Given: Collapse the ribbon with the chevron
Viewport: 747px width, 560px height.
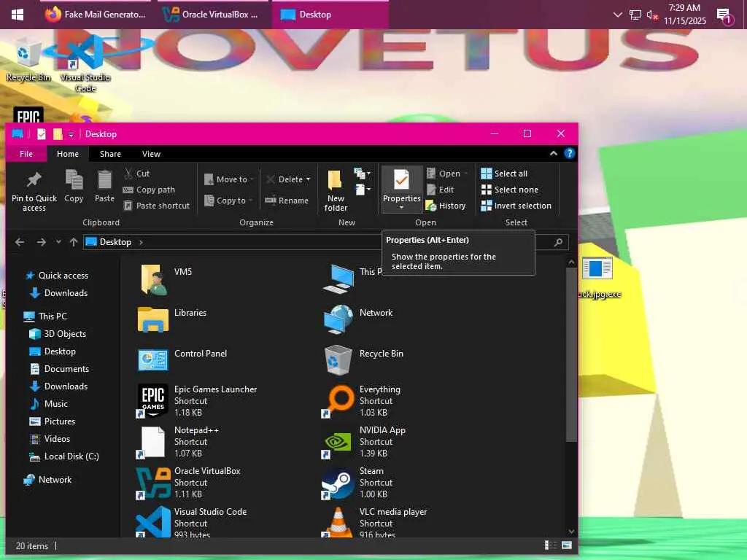Looking at the screenshot, I should coord(553,153).
